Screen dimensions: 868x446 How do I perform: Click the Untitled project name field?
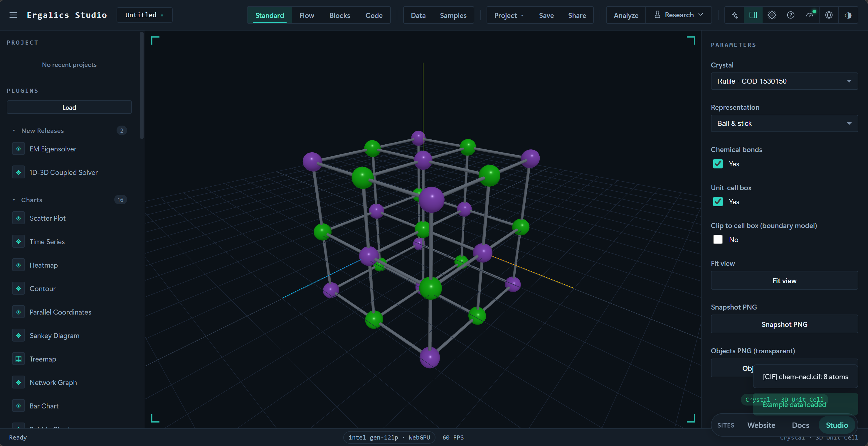[x=144, y=15]
